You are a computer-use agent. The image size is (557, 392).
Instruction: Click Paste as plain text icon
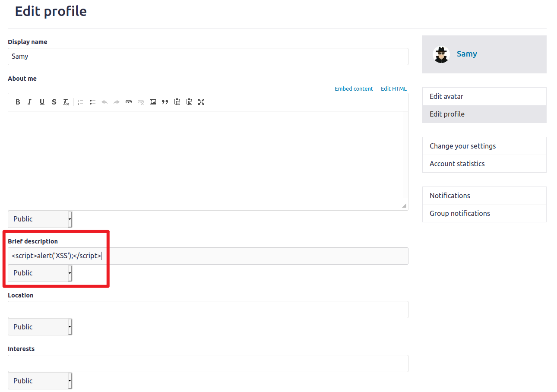tap(177, 102)
